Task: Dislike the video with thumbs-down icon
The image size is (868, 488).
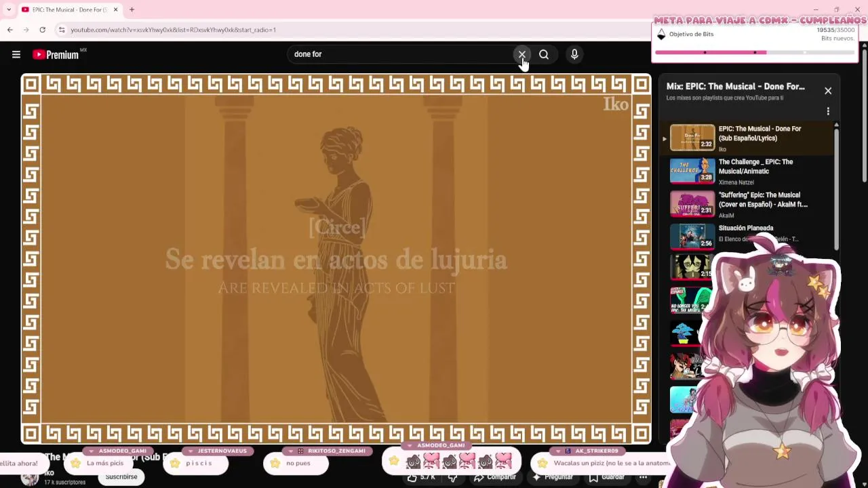Action: pyautogui.click(x=453, y=477)
